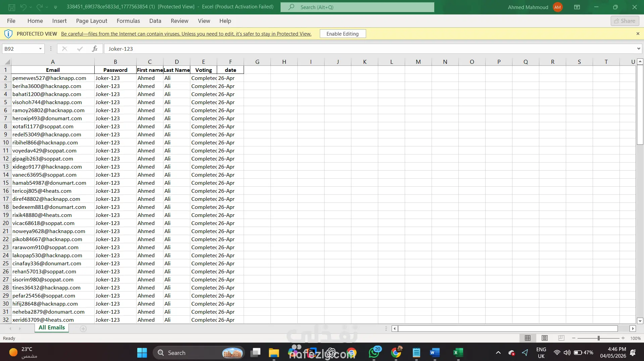Open Task View from the taskbar

[x=256, y=353]
